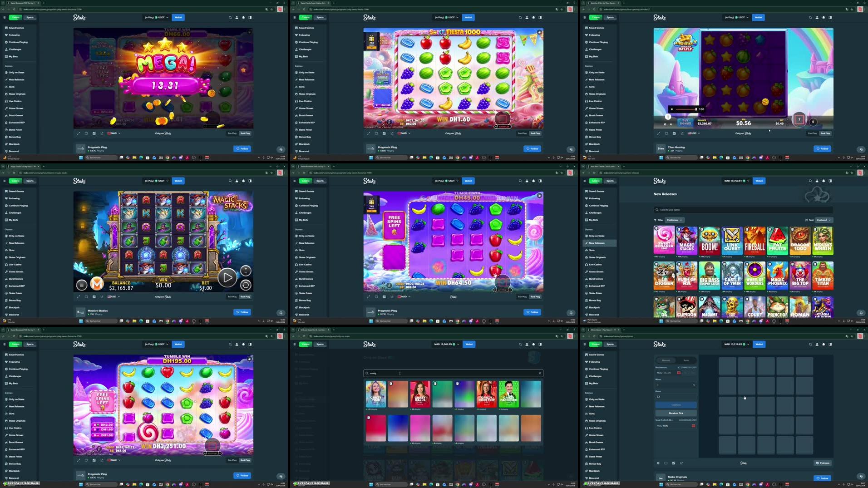Select Real Play under Magic Stacks game
Image resolution: width=868 pixels, height=488 pixels.
tap(245, 297)
